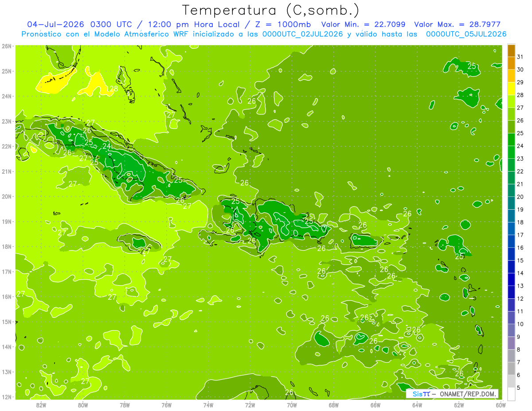Image resolution: width=532 pixels, height=411 pixels.
Task: Click longitude axis label '62W'
Action: (x=459, y=405)
